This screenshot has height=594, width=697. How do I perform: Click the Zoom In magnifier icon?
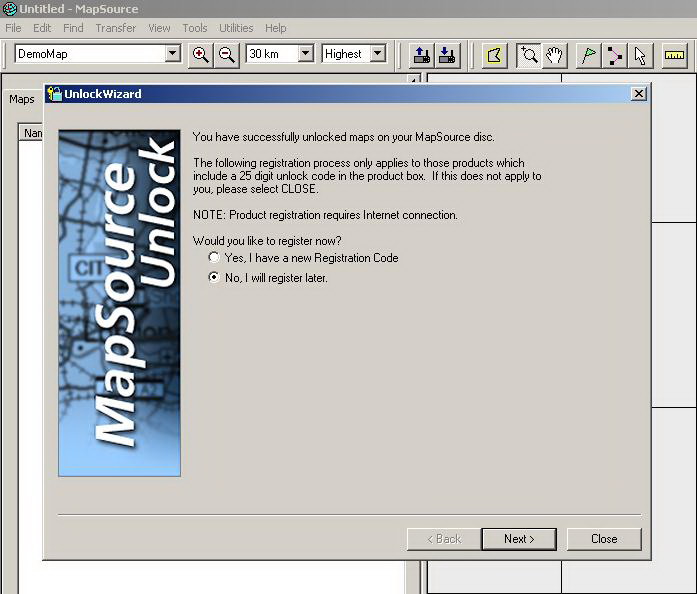click(200, 55)
